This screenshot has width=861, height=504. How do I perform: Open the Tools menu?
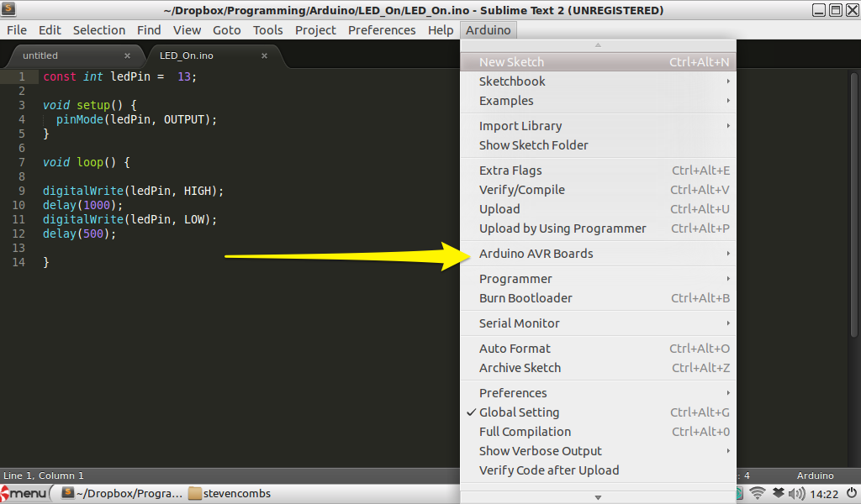[x=267, y=30]
